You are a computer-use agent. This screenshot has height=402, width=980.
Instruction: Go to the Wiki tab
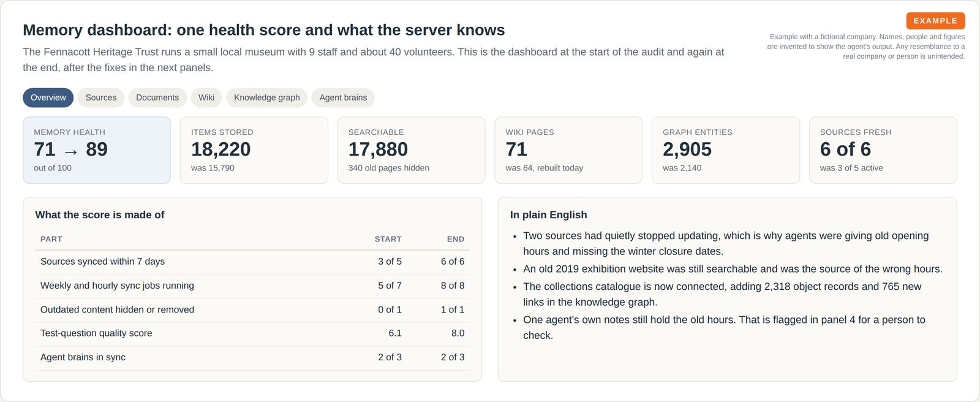click(206, 97)
